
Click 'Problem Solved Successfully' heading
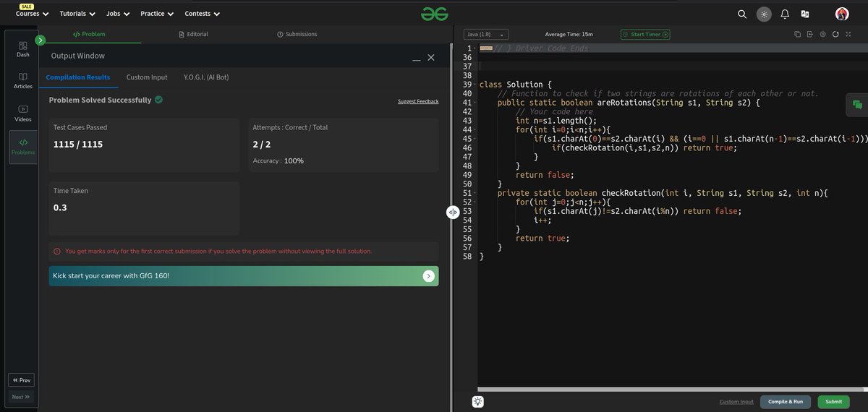coord(100,100)
